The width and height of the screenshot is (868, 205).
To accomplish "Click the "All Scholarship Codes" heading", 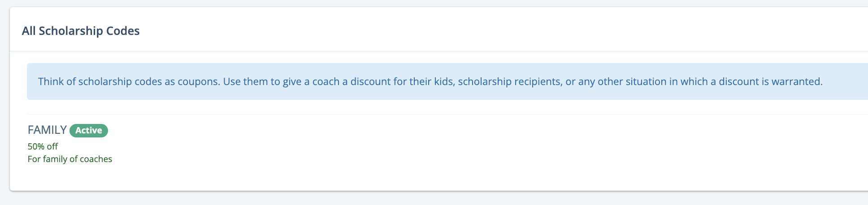I will [x=81, y=31].
